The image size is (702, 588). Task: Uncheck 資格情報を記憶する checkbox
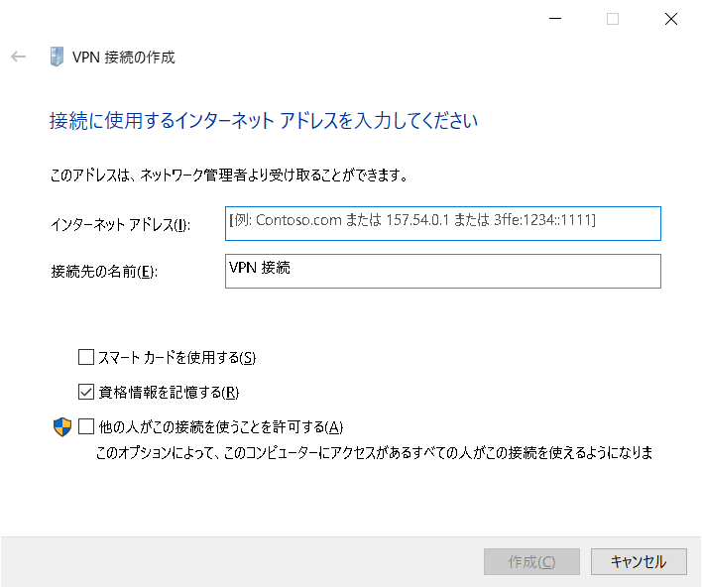[x=86, y=392]
